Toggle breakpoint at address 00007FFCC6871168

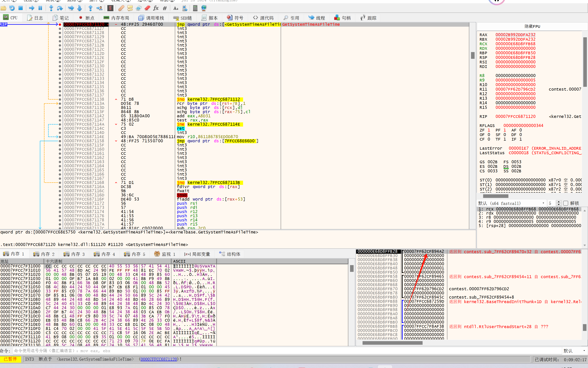coord(60,183)
